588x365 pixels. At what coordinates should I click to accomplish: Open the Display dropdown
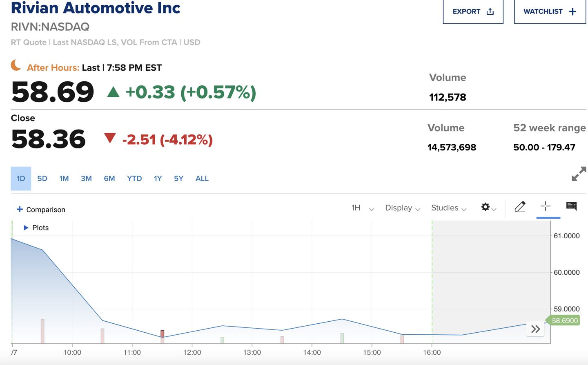[x=402, y=208]
